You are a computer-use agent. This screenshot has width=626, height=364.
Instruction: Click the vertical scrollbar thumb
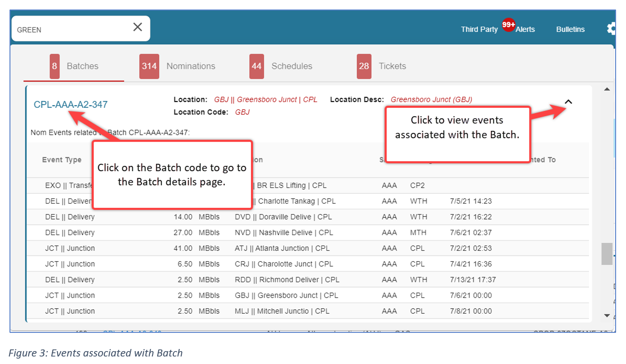pos(607,254)
